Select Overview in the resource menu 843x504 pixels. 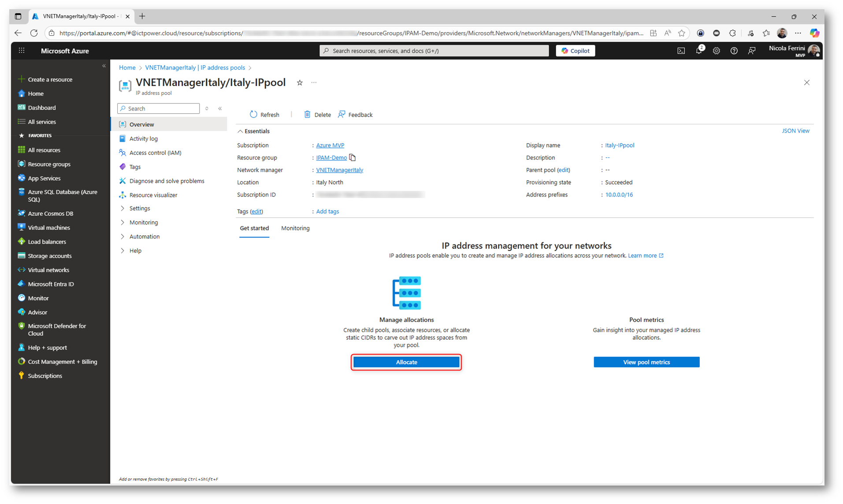click(169, 125)
